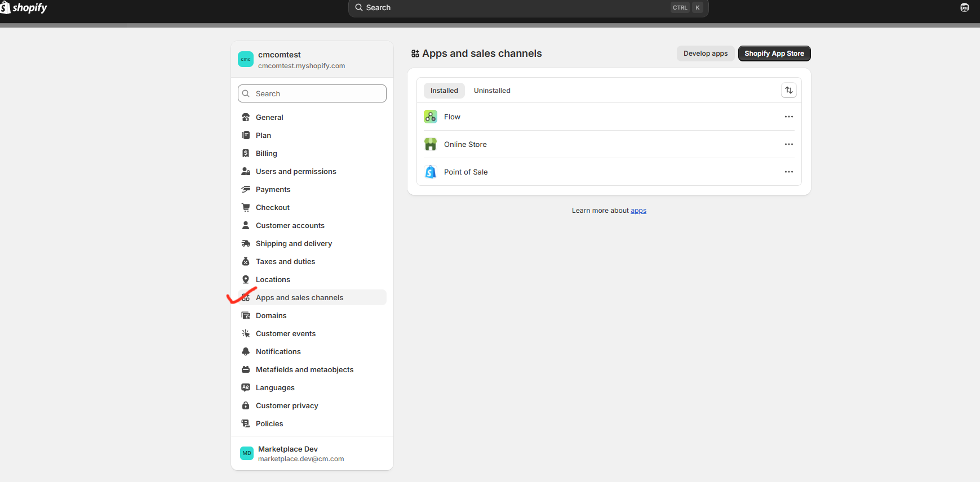This screenshot has width=980, height=482.
Task: Open the three-dot menu for Flow
Action: coord(788,117)
